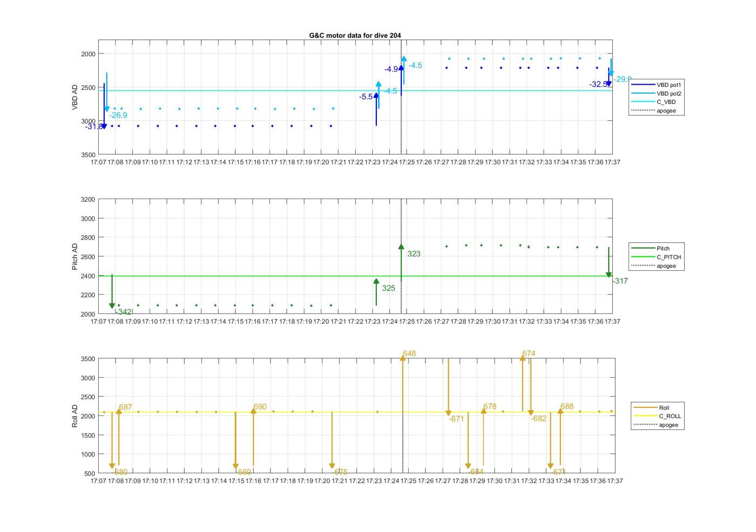The image size is (756, 532).
Task: Click the "17:15" time label under Roll plot
Action: [x=237, y=481]
